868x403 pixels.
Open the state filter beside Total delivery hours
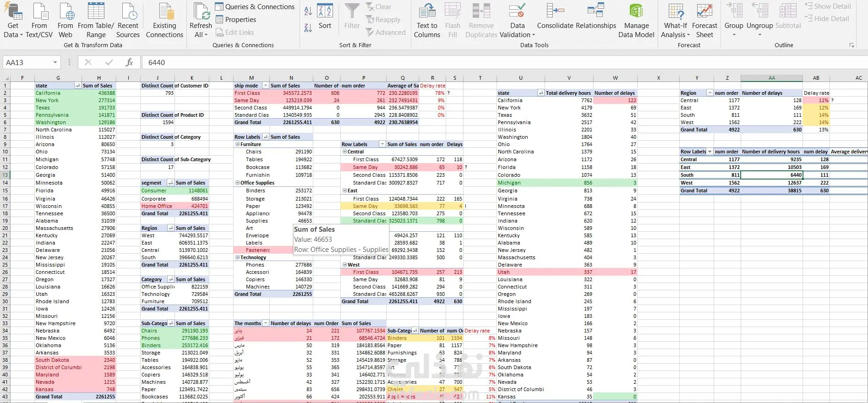click(x=541, y=93)
